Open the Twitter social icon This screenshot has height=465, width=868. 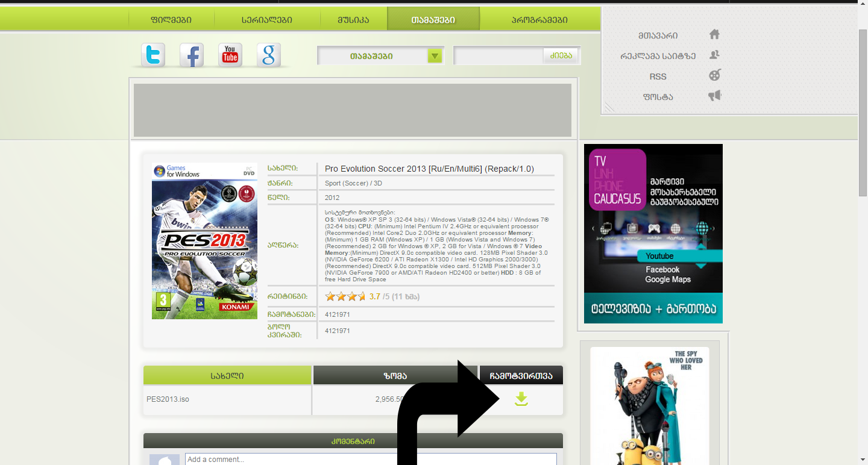153,55
